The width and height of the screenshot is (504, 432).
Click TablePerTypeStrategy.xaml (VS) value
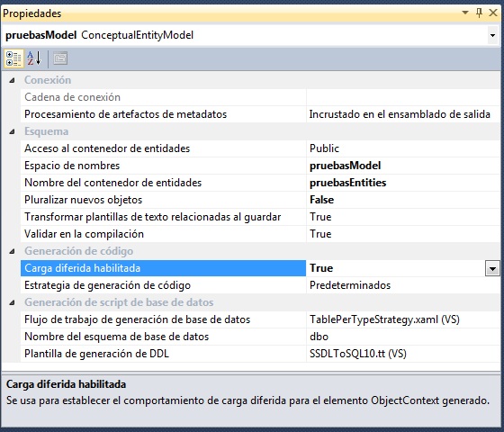pos(385,319)
